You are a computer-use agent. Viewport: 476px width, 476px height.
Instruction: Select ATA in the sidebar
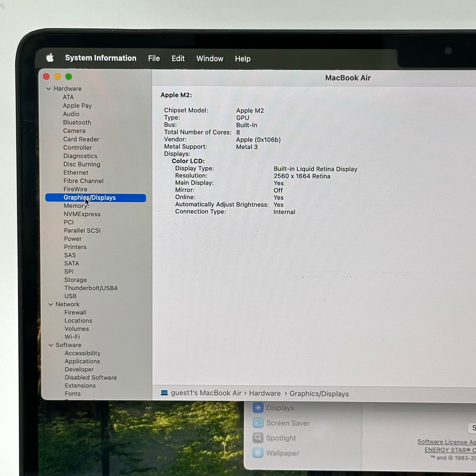tap(68, 97)
